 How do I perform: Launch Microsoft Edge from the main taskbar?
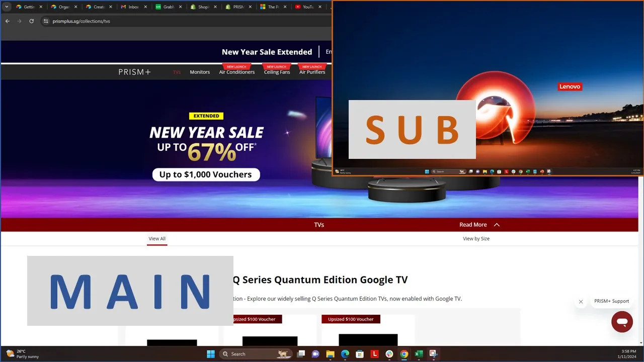pyautogui.click(x=345, y=354)
